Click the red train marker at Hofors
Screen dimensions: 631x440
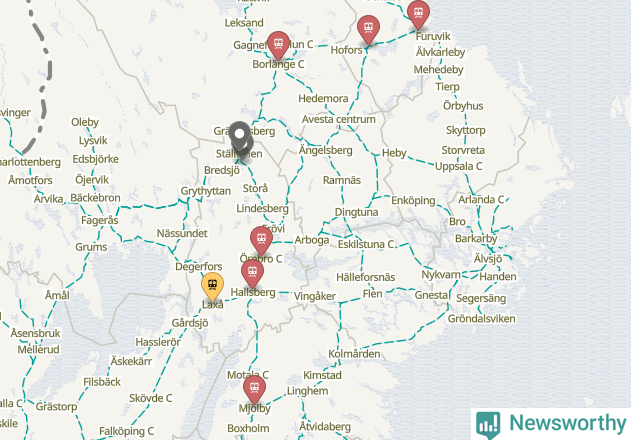point(368,29)
